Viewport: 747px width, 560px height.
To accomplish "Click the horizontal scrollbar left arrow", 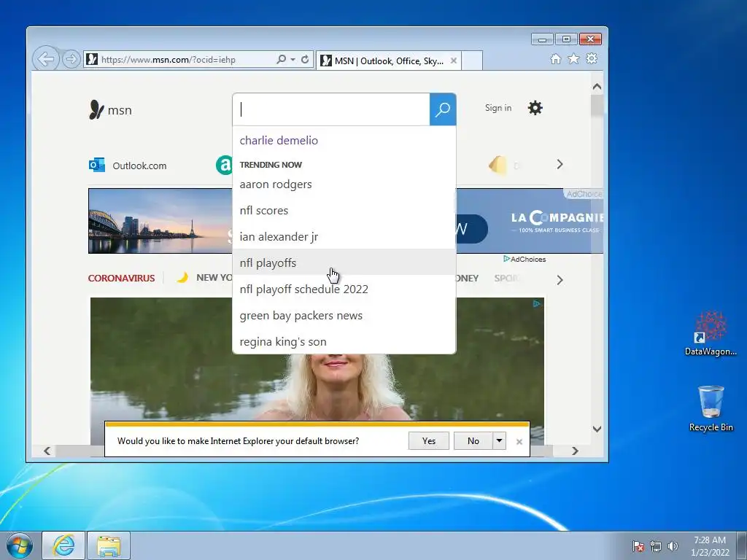I will click(47, 451).
